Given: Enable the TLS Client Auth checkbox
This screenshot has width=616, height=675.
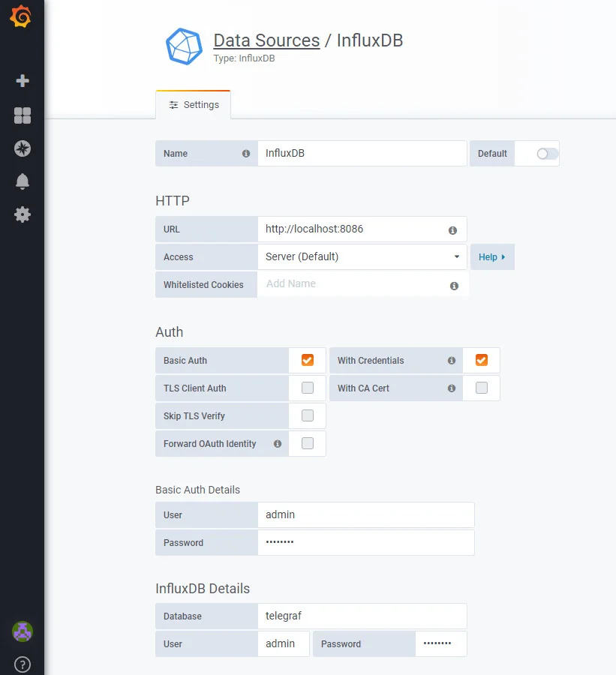Looking at the screenshot, I should click(308, 388).
